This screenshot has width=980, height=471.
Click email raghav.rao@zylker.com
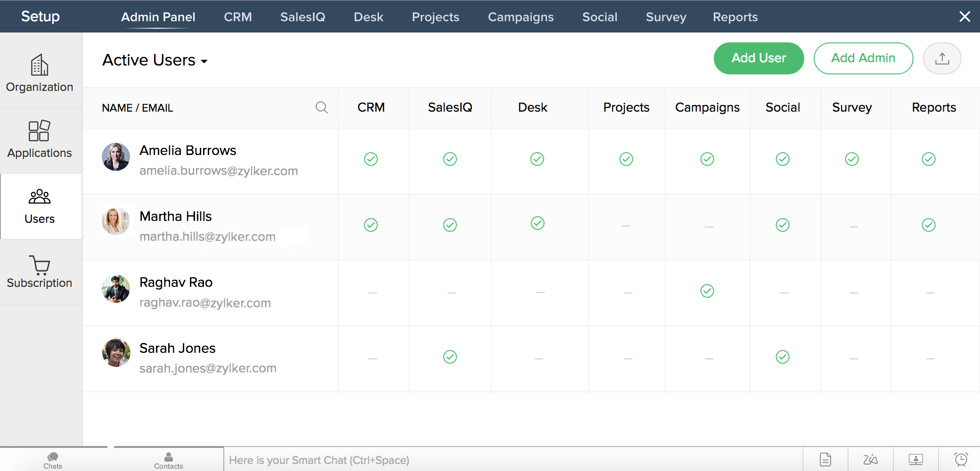(205, 302)
